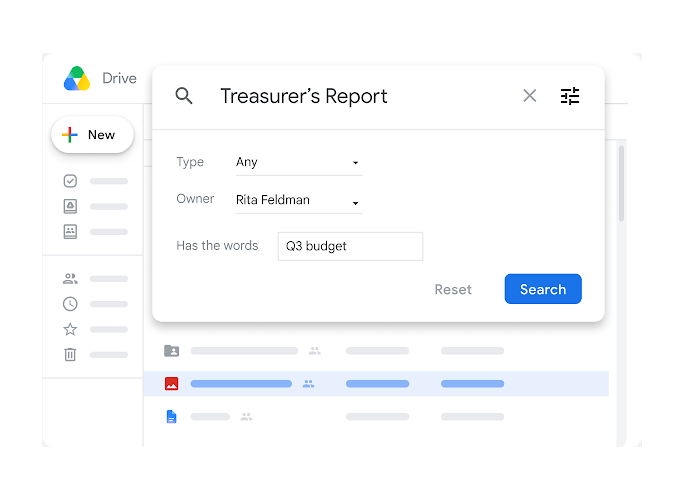684x500 pixels.
Task: Open the Type dropdown showing Any
Action: (299, 163)
